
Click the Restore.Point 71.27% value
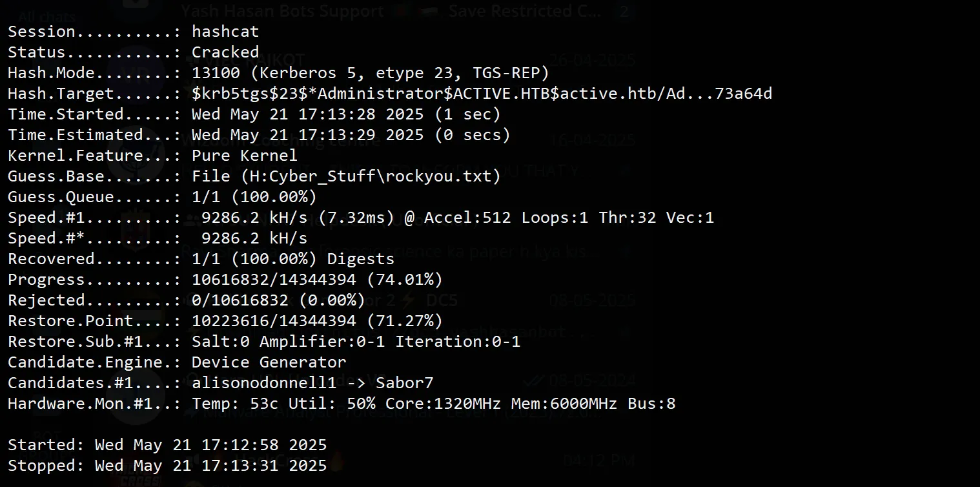pyautogui.click(x=317, y=321)
